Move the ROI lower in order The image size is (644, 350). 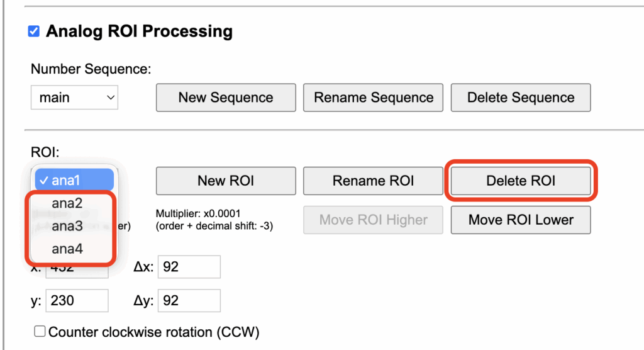point(521,220)
